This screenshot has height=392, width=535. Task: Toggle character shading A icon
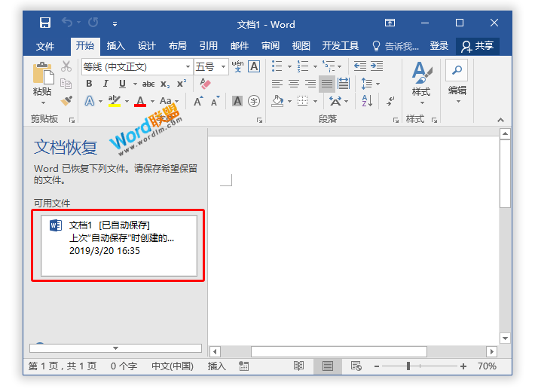(x=237, y=101)
